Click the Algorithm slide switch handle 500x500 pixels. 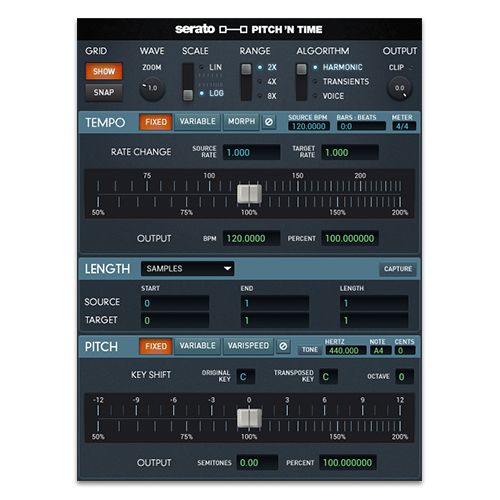[x=302, y=69]
